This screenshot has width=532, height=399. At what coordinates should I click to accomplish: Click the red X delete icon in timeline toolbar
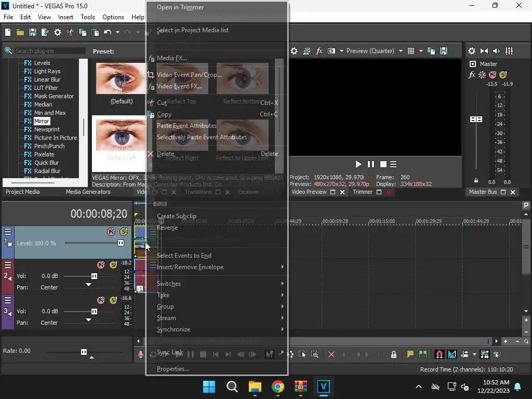coord(331,354)
